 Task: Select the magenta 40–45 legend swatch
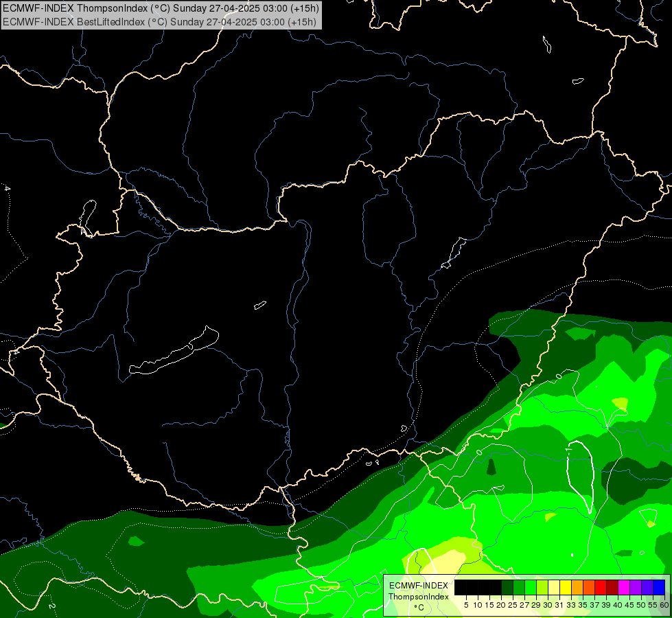(623, 587)
